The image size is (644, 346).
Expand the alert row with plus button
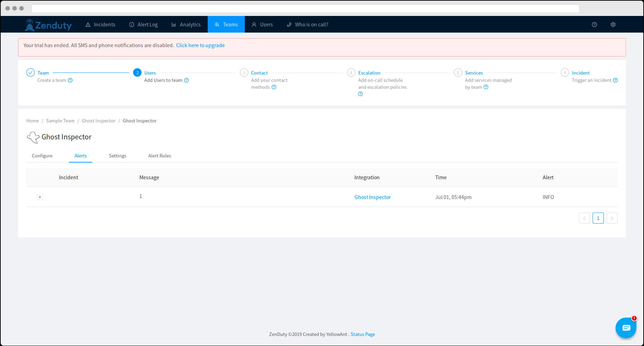[40, 197]
